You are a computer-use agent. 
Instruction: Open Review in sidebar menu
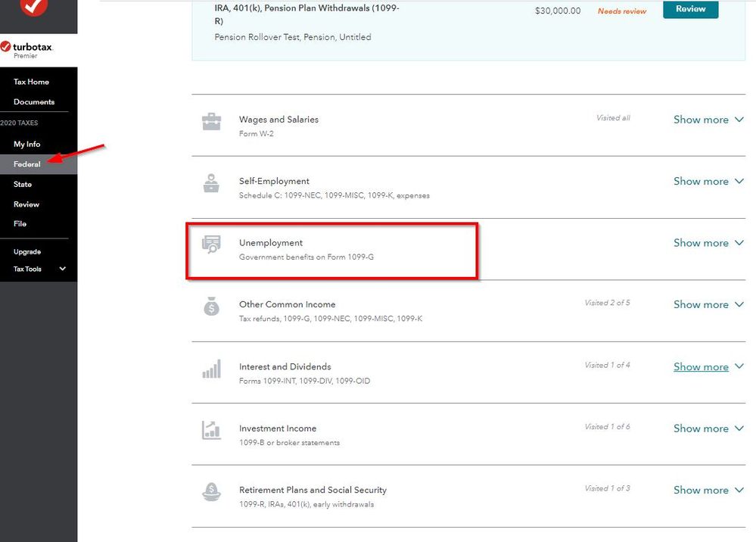[x=26, y=204]
